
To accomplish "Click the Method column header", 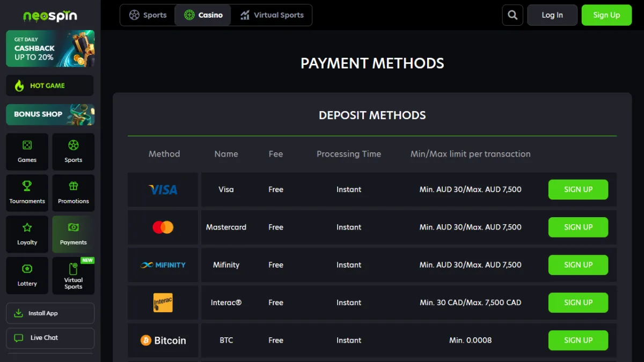I will pyautogui.click(x=164, y=154).
